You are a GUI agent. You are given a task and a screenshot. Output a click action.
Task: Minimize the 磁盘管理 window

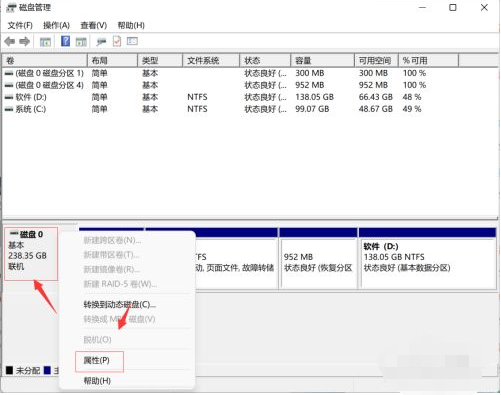tap(423, 7)
